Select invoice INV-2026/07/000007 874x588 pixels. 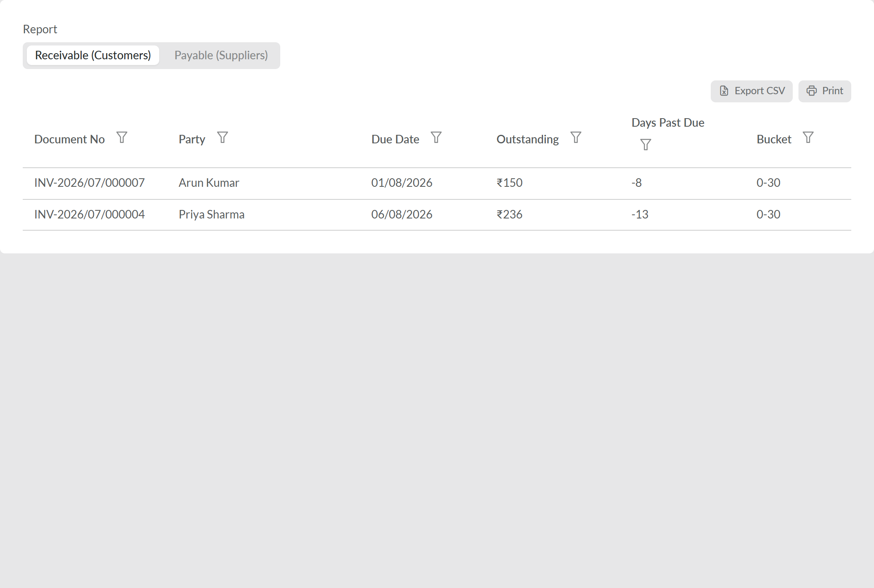click(x=89, y=183)
